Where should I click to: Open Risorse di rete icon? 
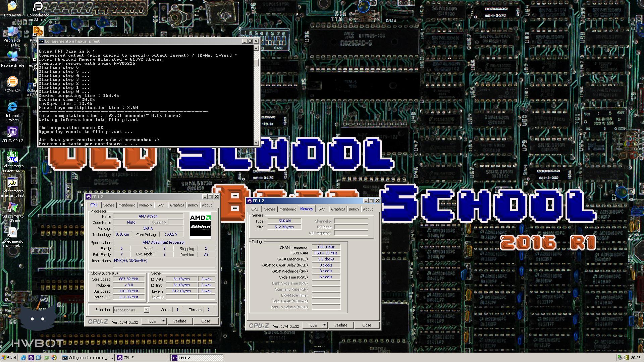[x=12, y=59]
